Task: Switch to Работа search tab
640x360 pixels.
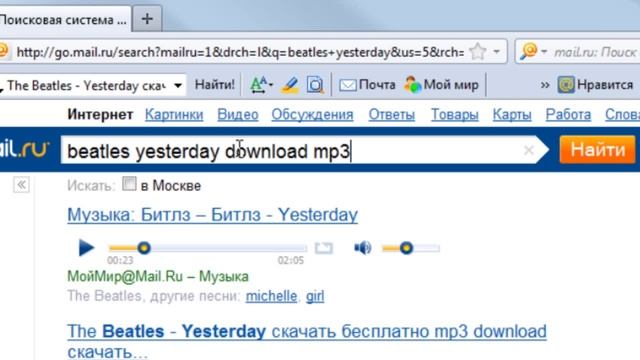Action: 568,115
